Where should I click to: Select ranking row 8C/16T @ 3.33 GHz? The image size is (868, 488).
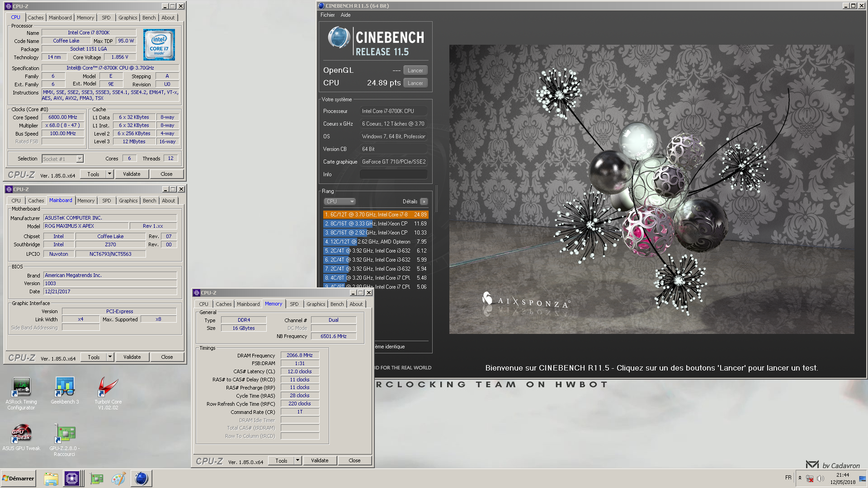click(x=376, y=224)
